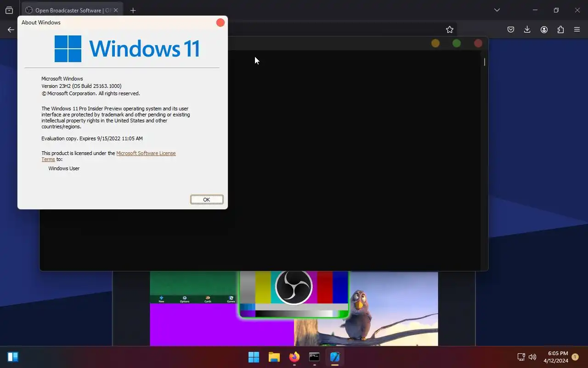Open the browser extensions icon
Screen dimensions: 588x368
(560, 29)
